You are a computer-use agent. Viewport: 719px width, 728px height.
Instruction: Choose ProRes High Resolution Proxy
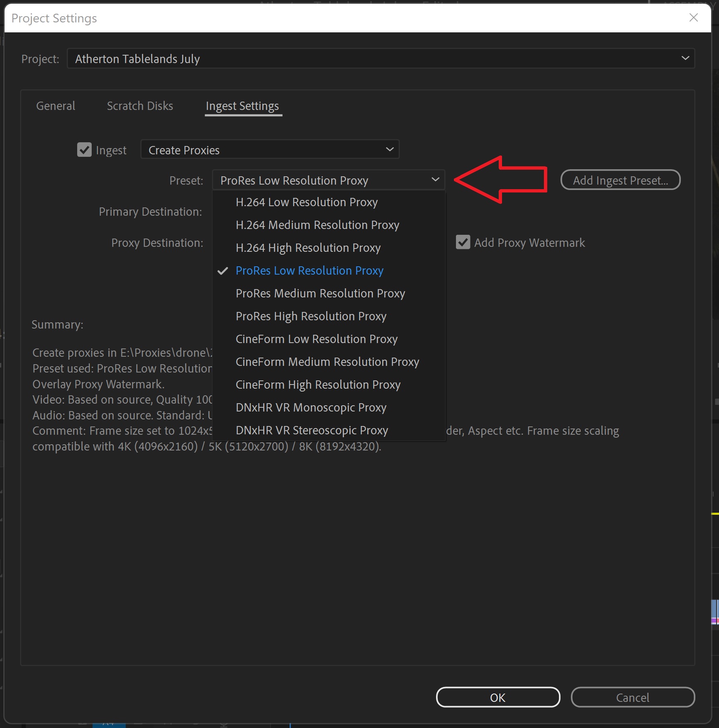310,316
